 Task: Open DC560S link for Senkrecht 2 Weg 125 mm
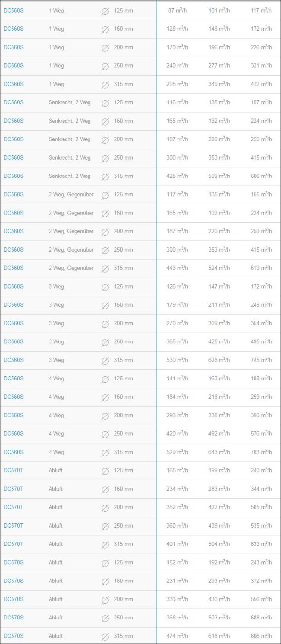coord(13,103)
